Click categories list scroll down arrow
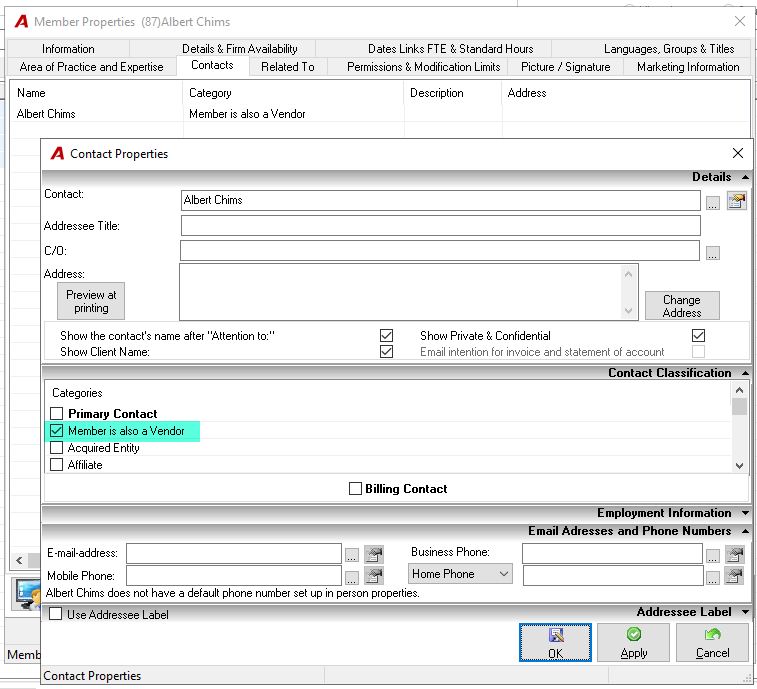The image size is (757, 689). (739, 465)
